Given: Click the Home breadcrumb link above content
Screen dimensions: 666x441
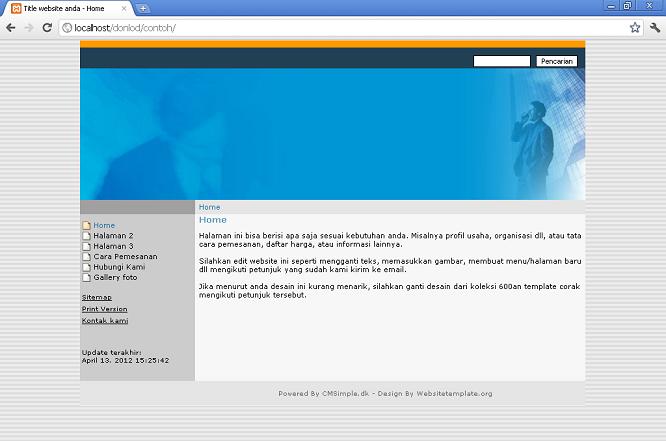Looking at the screenshot, I should pos(209,207).
